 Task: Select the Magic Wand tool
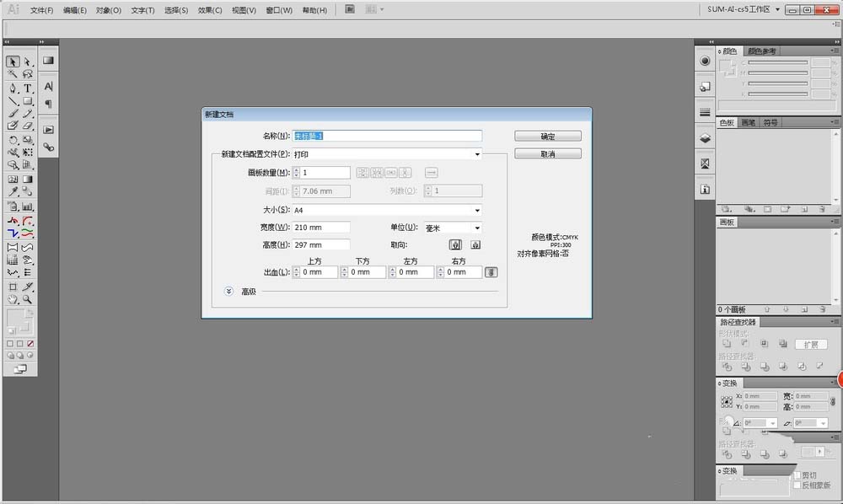coord(12,73)
